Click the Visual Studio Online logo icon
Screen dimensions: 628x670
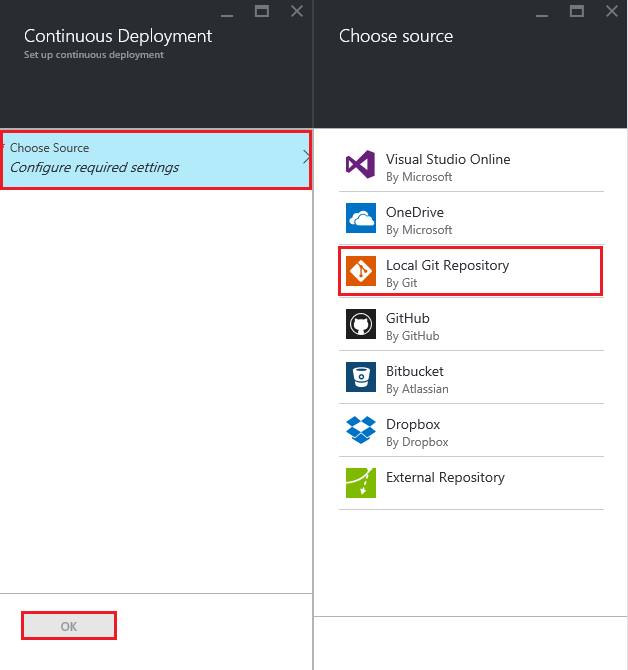click(x=361, y=165)
